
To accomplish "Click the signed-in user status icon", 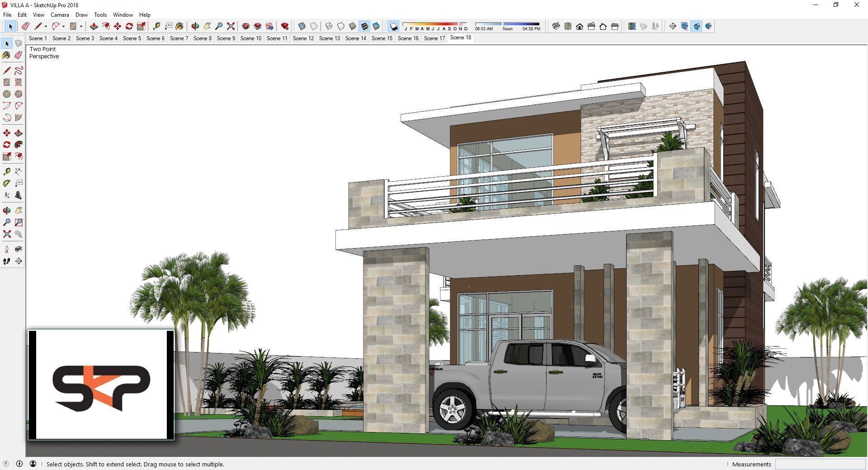I will click(x=33, y=464).
